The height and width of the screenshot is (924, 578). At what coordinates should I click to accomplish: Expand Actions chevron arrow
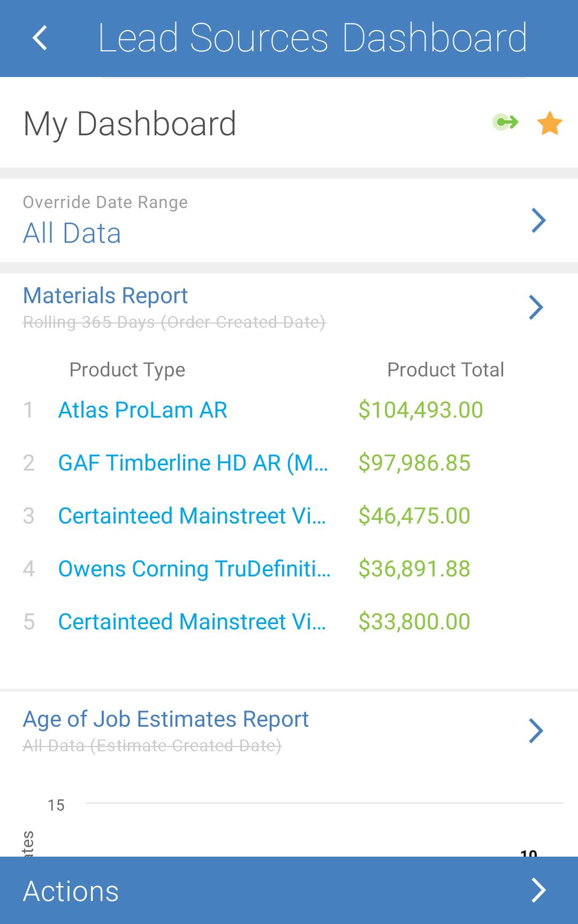(x=538, y=890)
